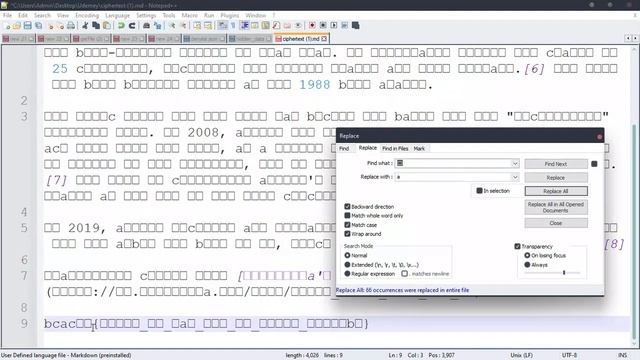This screenshot has width=640, height=360.
Task: Play the recorded macro with the Play icon
Action: [x=334, y=25]
